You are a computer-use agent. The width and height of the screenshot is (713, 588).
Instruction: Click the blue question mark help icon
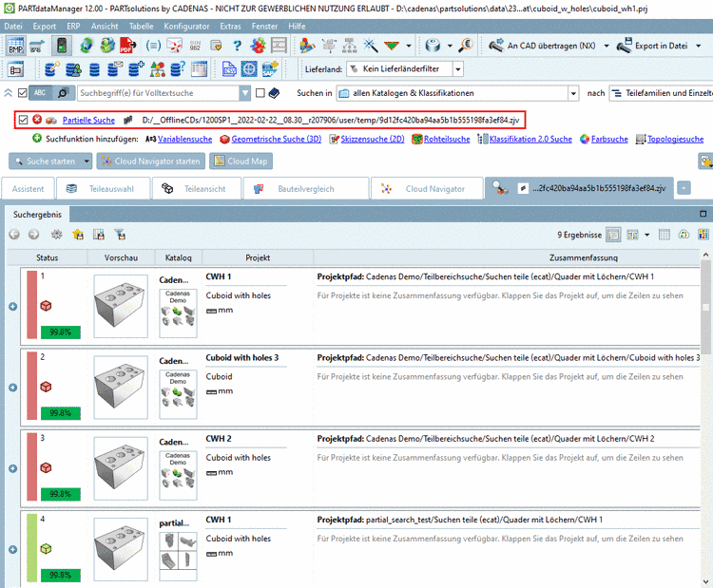[237, 46]
